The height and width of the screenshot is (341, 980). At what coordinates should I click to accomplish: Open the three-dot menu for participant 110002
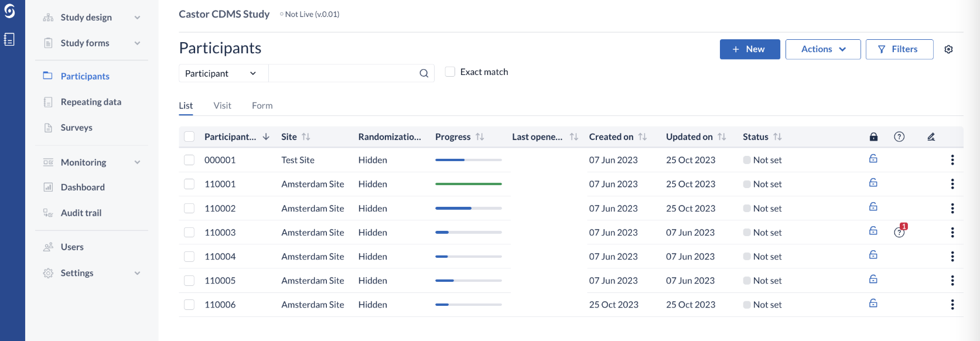click(x=952, y=208)
